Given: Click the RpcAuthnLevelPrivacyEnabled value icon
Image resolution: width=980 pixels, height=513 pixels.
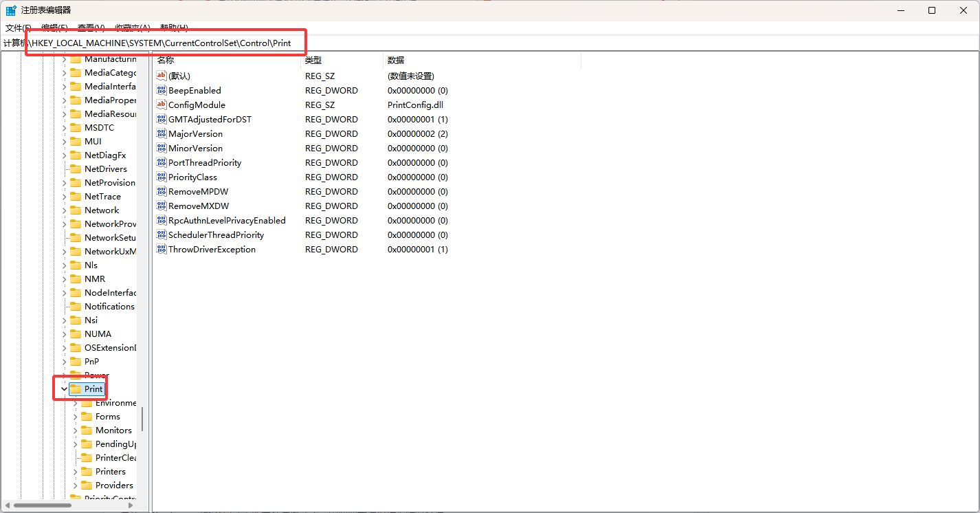Looking at the screenshot, I should pos(162,221).
